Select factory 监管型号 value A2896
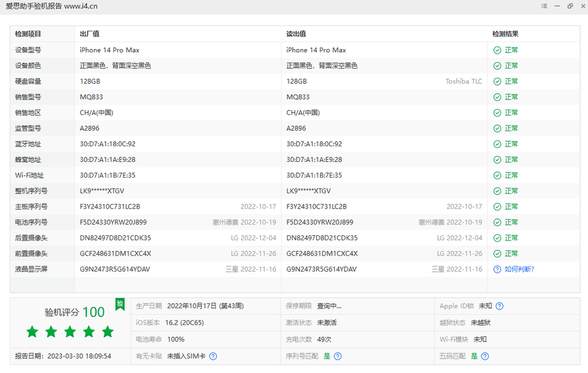This screenshot has width=588, height=373. [90, 128]
